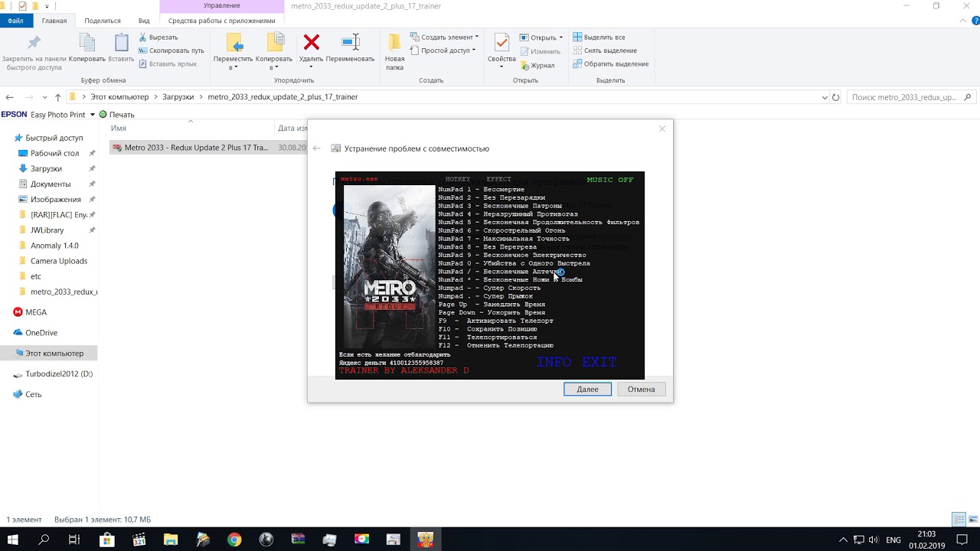
Task: Click the Имя column header
Action: point(118,129)
